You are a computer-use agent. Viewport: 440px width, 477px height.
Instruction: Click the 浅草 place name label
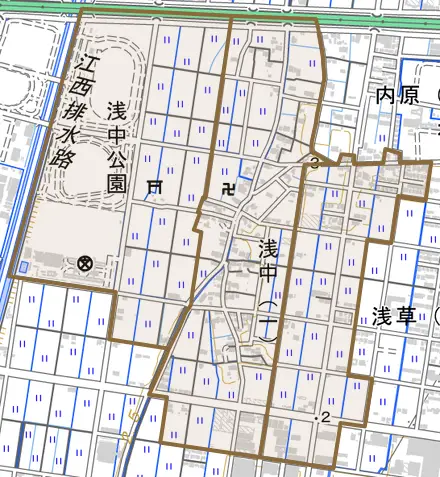394,316
